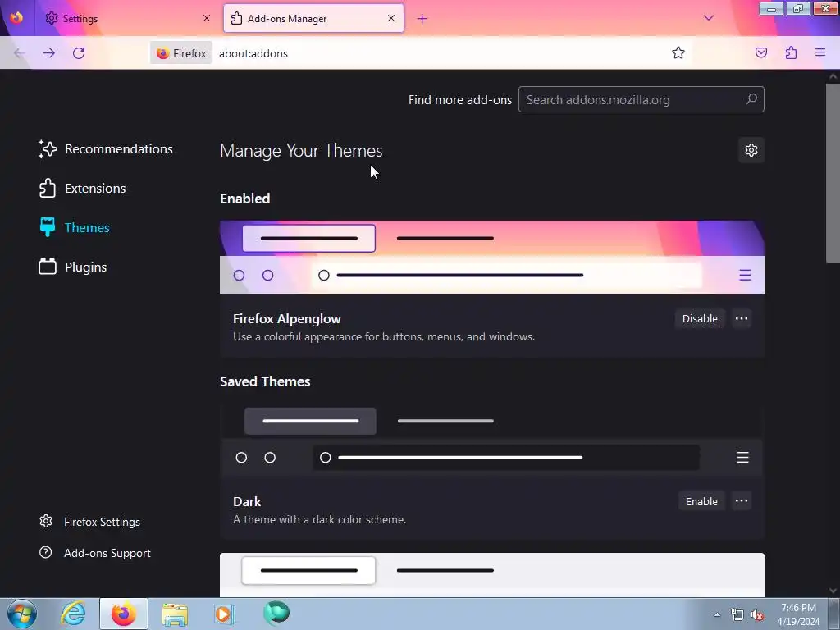Viewport: 840px width, 630px height.
Task: Click the Firefox taskbar icon
Action: tap(124, 614)
